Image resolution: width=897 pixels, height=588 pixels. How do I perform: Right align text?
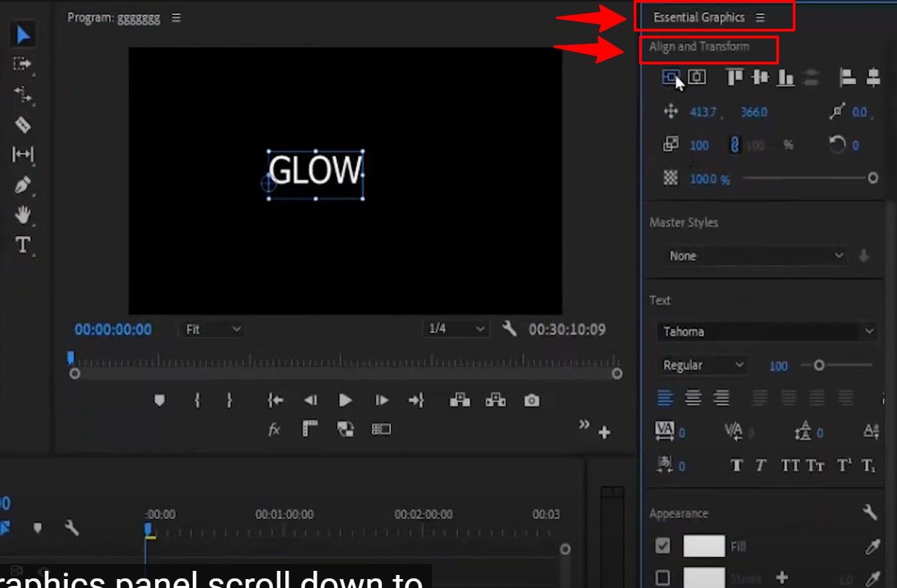[x=721, y=397]
